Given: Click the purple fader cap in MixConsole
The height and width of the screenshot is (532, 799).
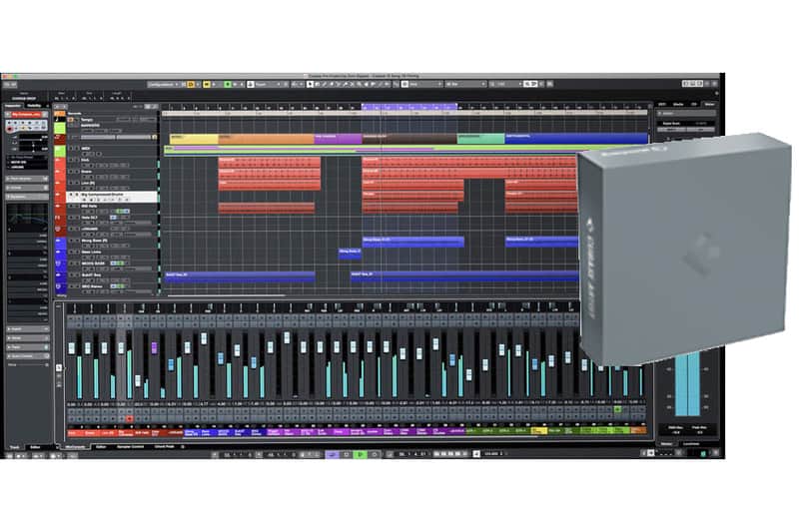Looking at the screenshot, I should tap(155, 347).
